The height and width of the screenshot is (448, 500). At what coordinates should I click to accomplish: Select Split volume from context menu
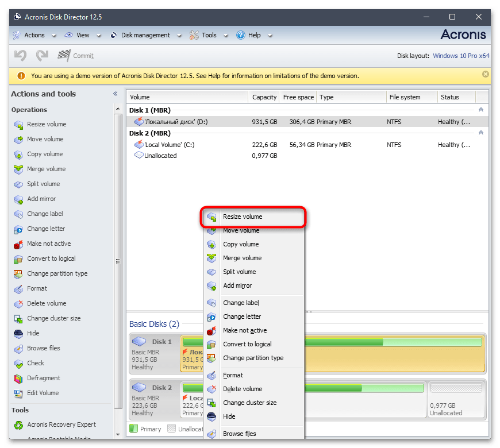239,272
